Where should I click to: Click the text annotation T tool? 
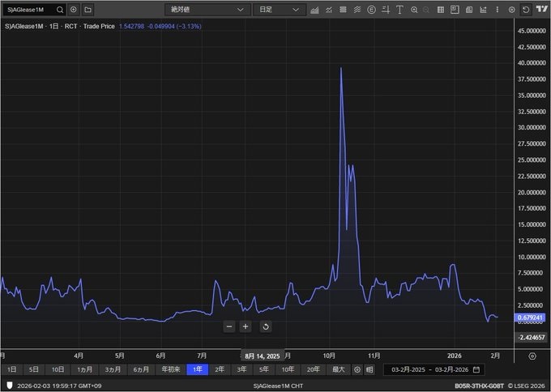[400, 10]
